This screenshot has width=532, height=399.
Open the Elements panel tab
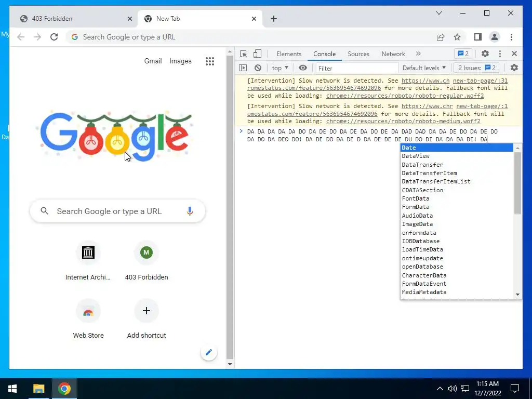coord(289,54)
